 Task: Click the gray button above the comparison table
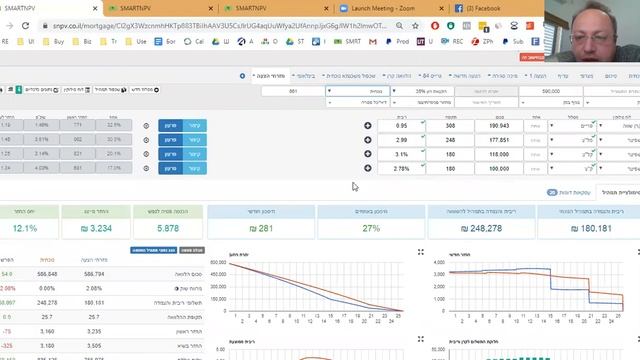point(192,250)
